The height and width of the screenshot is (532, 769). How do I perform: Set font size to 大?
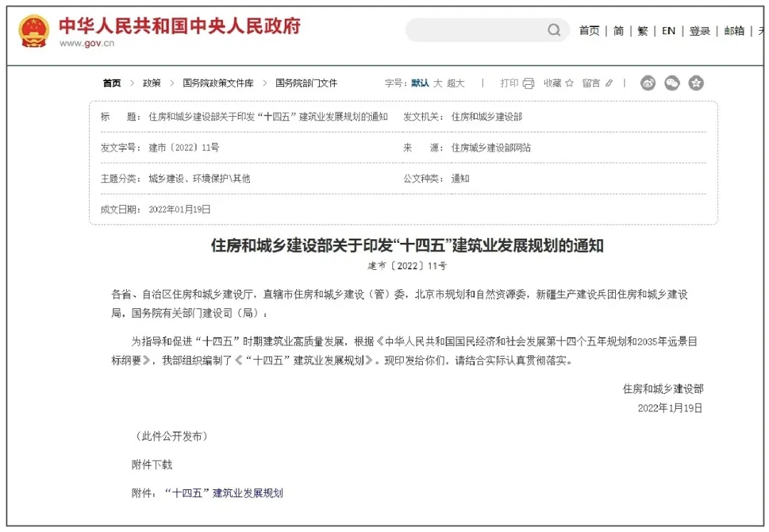[437, 83]
